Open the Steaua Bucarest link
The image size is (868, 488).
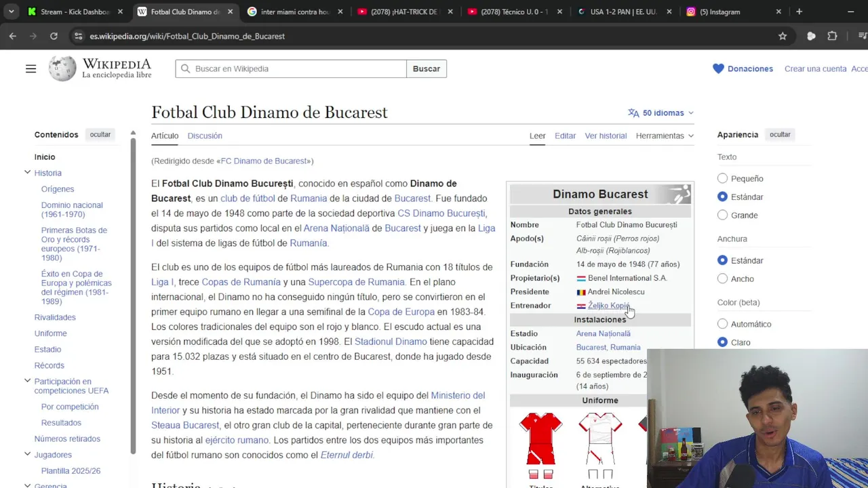tap(185, 425)
